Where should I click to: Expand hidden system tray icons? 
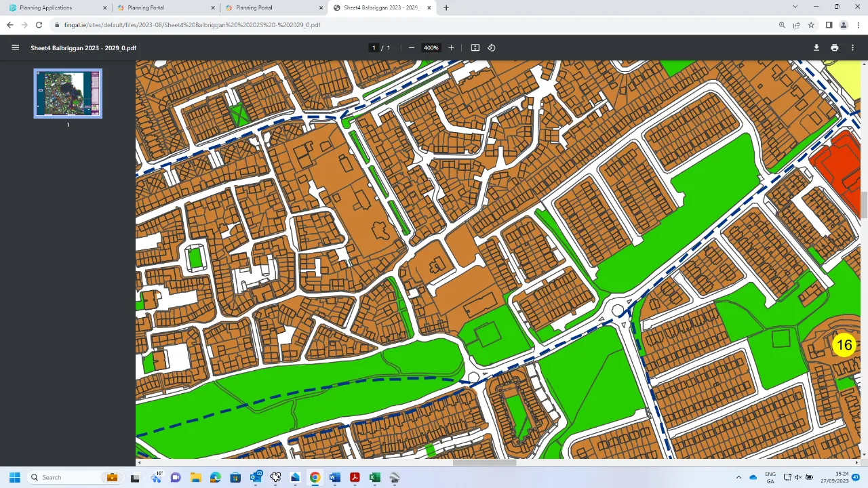tap(738, 478)
